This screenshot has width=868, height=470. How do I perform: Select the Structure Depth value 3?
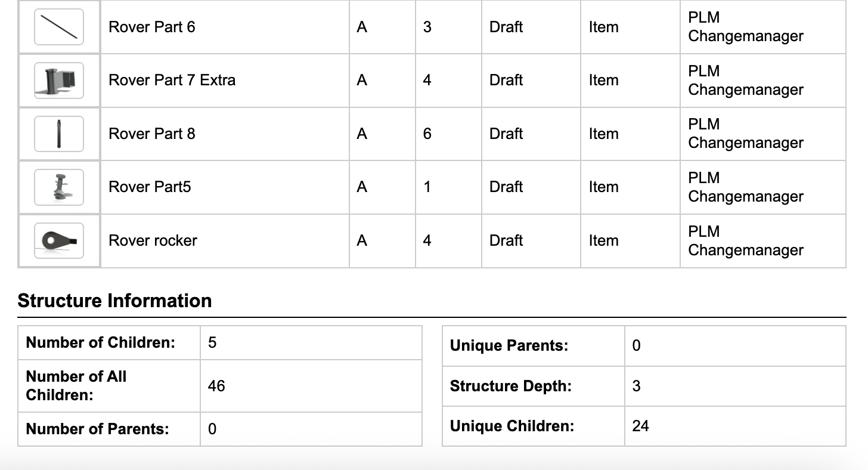636,386
